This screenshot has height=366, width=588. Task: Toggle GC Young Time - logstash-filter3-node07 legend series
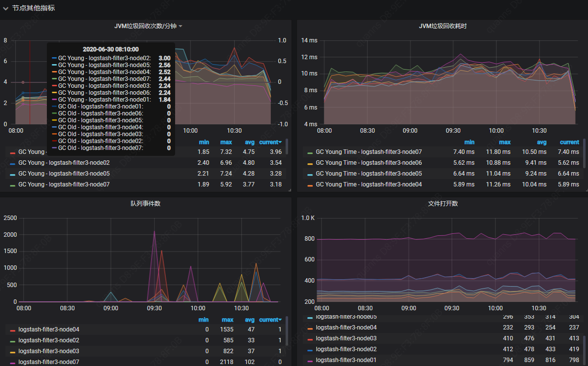coord(368,152)
